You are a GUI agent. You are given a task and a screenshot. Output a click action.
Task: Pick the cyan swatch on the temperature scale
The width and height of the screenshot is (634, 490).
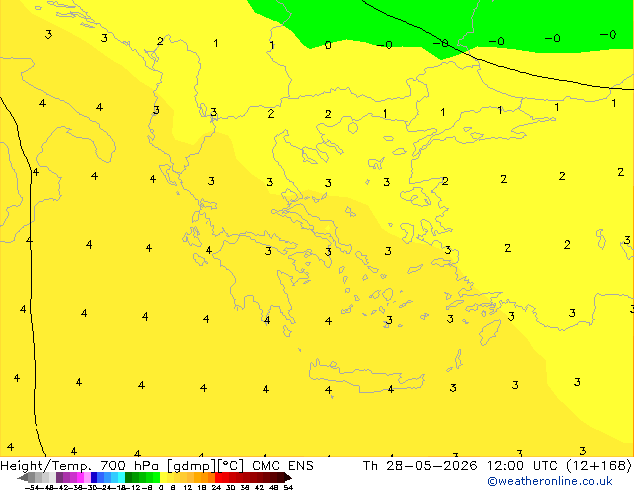121,478
